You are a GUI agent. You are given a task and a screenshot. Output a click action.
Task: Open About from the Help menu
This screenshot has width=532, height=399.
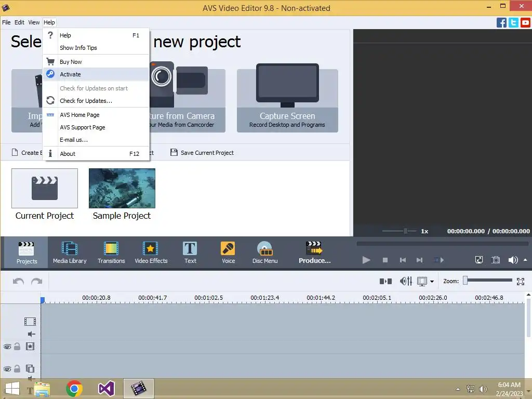click(96, 154)
